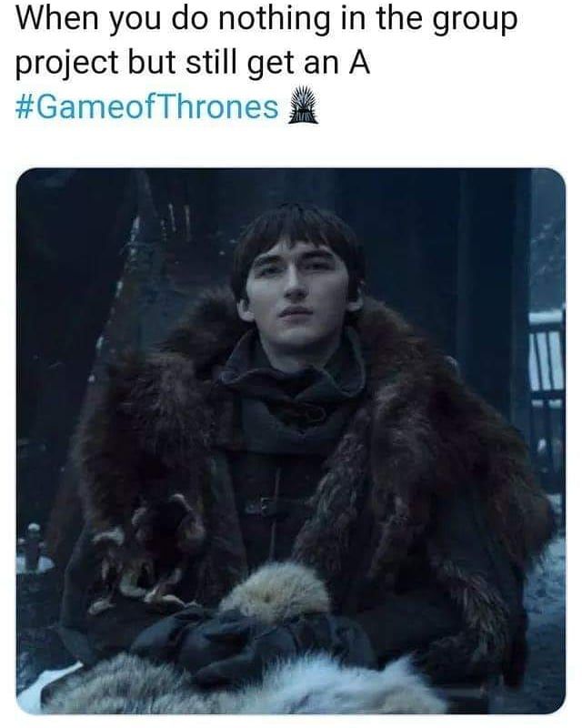Image resolution: width=582 pixels, height=728 pixels.
Task: Click the second text line "project but still get an A"
Action: (193, 64)
